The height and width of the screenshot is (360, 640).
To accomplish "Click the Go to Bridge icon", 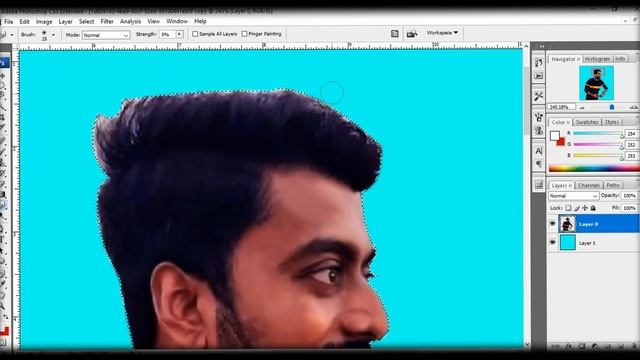I will [x=412, y=34].
